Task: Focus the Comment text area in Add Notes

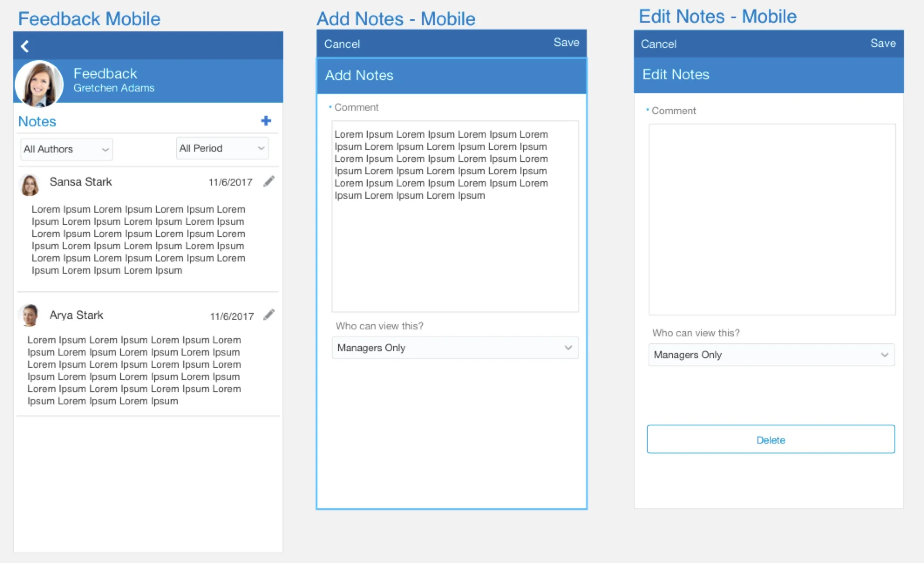Action: pos(455,216)
